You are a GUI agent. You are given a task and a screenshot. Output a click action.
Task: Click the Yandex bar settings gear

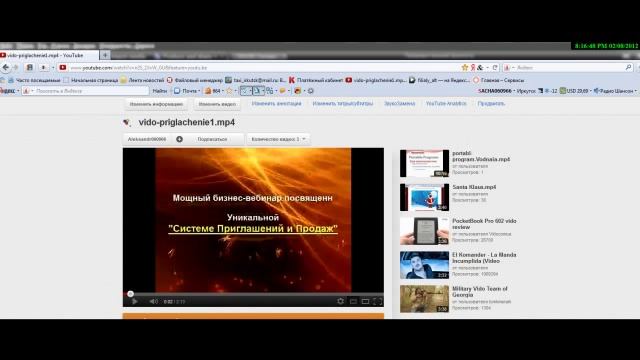pos(311,91)
